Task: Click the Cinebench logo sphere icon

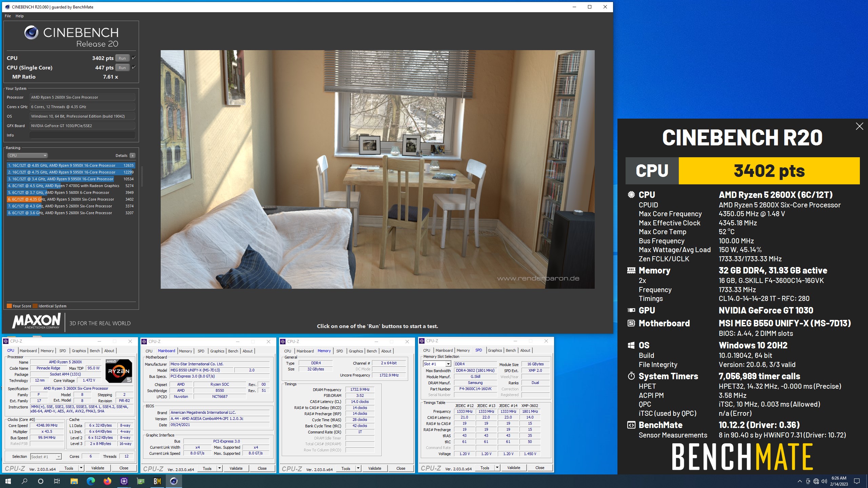Action: pos(31,33)
